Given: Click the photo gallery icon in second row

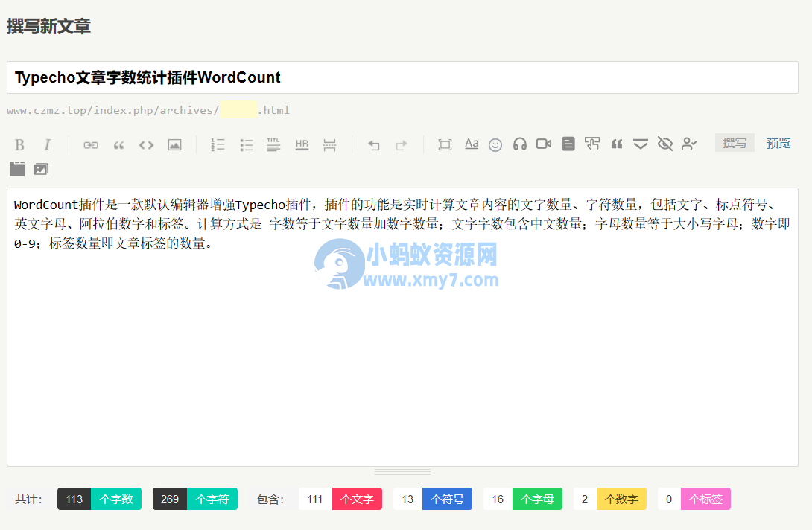Looking at the screenshot, I should (x=41, y=169).
